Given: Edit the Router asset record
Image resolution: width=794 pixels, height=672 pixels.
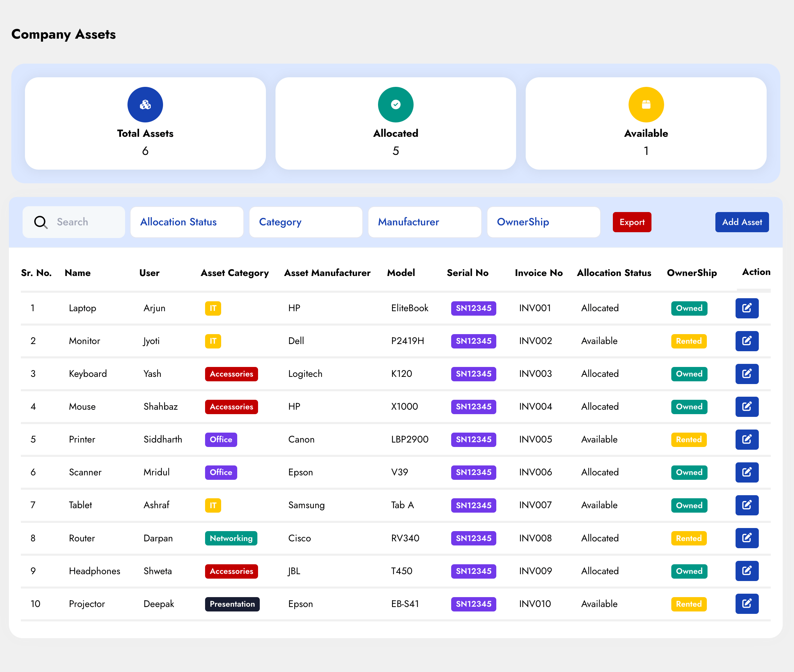Looking at the screenshot, I should [746, 538].
